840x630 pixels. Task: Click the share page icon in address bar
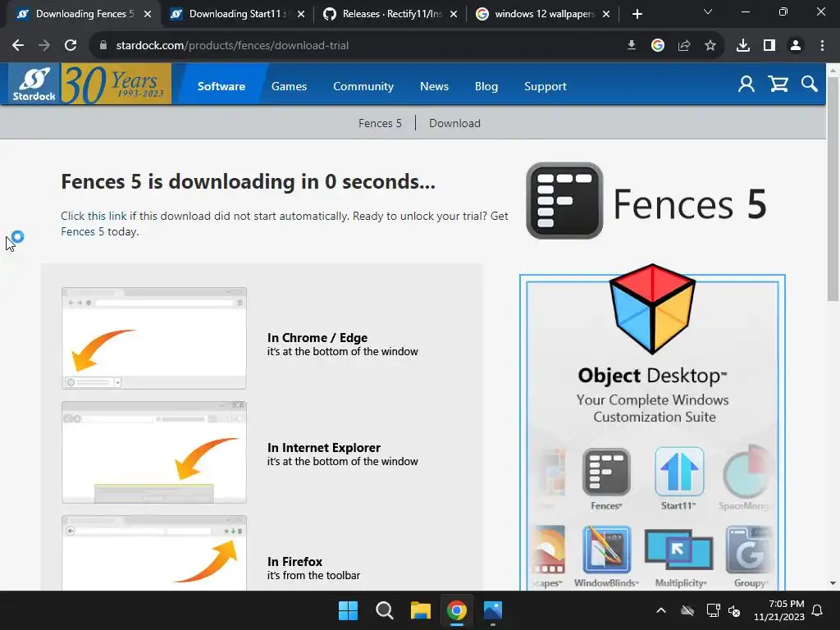[x=684, y=46]
